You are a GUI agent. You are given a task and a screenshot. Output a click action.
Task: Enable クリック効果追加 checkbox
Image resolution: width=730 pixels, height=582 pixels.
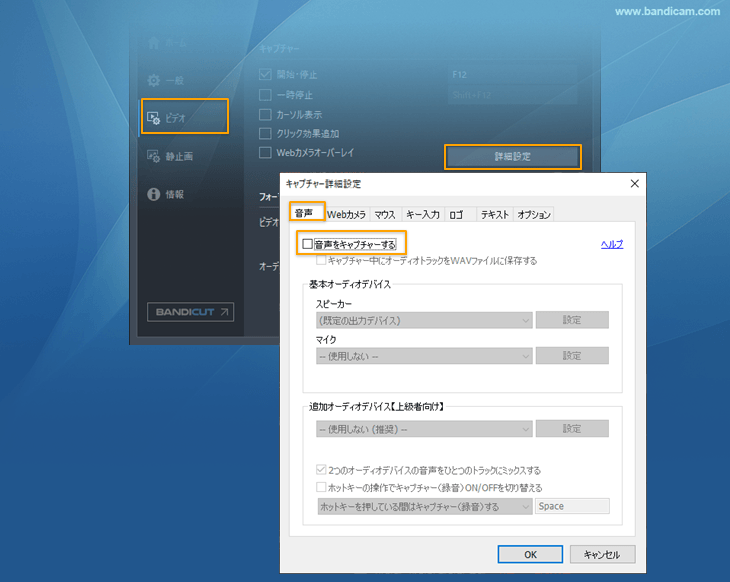click(265, 134)
